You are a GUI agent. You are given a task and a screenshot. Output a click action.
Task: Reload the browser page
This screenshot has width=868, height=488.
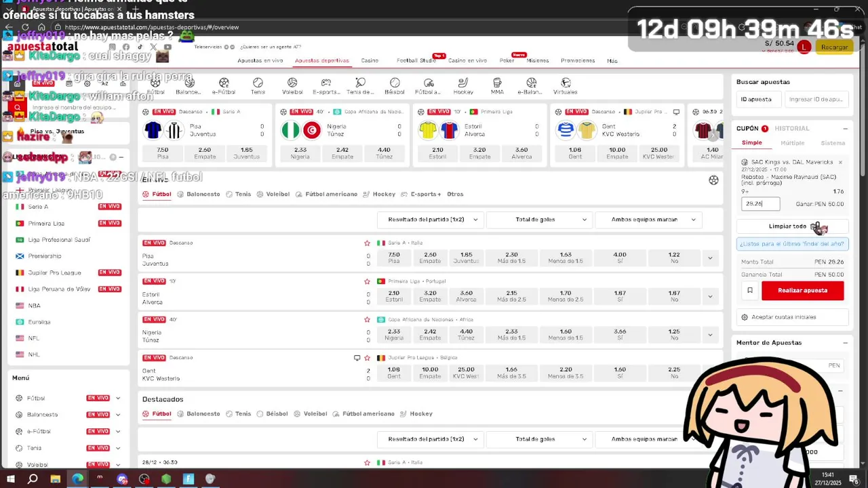(x=25, y=27)
